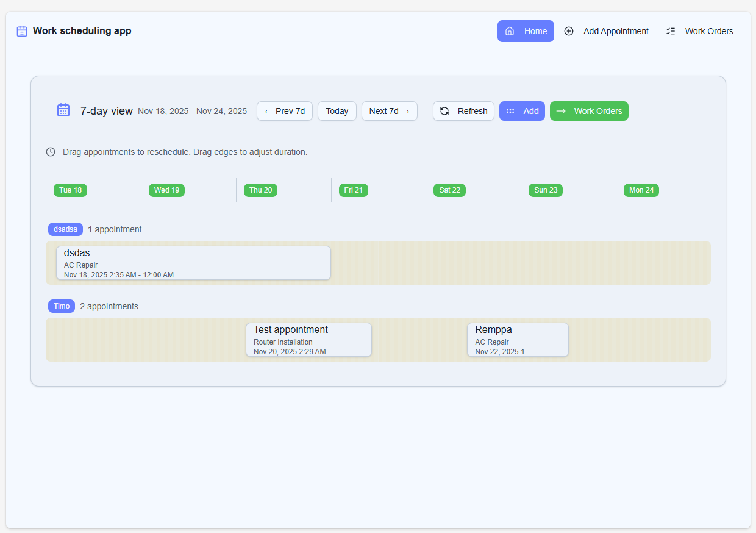Advance to the next 7 days

(x=389, y=111)
